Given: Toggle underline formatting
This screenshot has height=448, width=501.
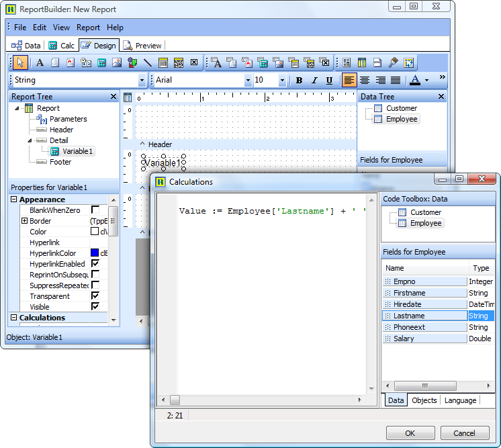Looking at the screenshot, I should [330, 80].
